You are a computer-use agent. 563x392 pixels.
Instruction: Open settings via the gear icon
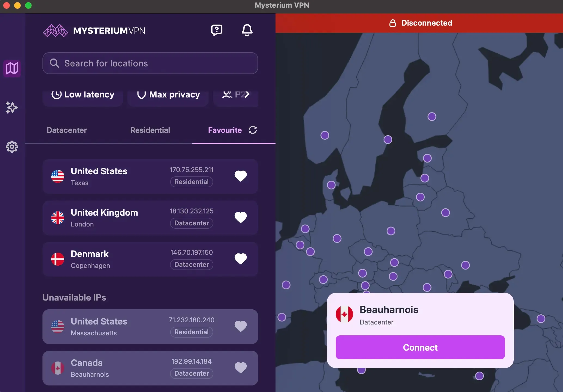pos(12,147)
